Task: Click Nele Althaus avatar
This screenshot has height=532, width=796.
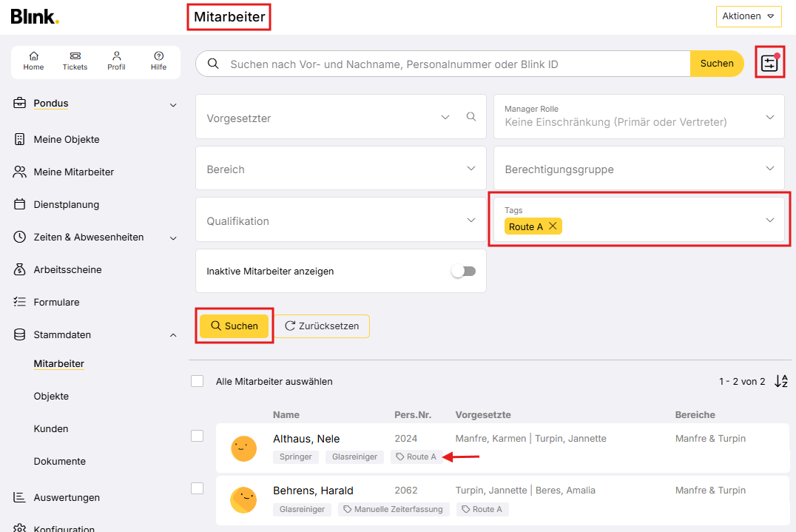Action: (x=243, y=448)
